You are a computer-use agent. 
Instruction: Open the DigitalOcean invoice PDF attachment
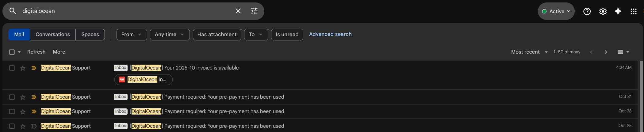click(144, 80)
